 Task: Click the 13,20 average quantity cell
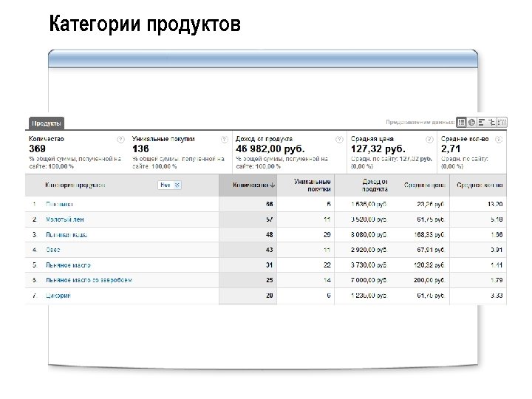[495, 204]
